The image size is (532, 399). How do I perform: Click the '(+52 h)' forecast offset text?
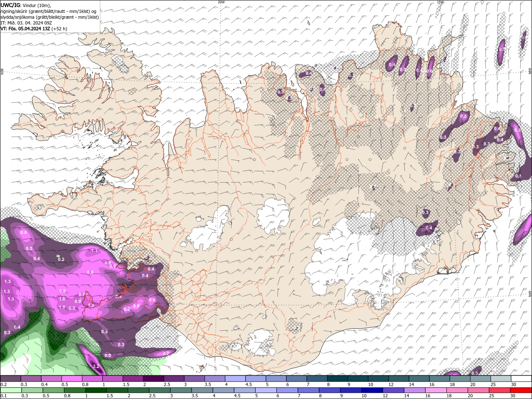(x=59, y=29)
